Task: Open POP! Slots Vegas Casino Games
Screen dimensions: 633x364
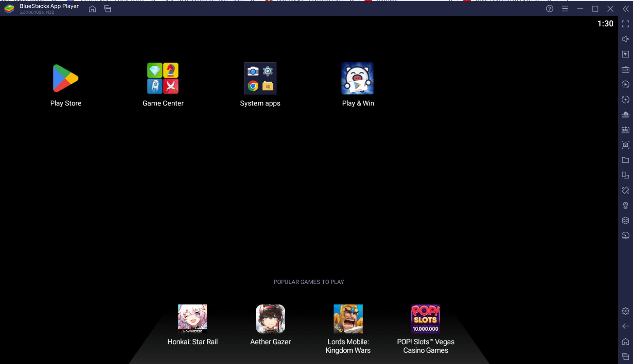Action: coord(425,319)
